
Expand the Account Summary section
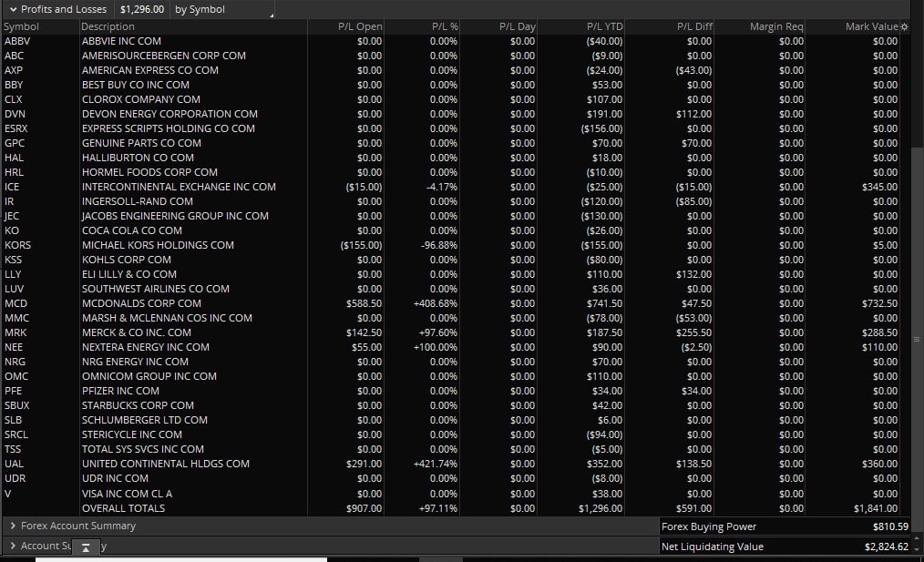pyautogui.click(x=13, y=547)
